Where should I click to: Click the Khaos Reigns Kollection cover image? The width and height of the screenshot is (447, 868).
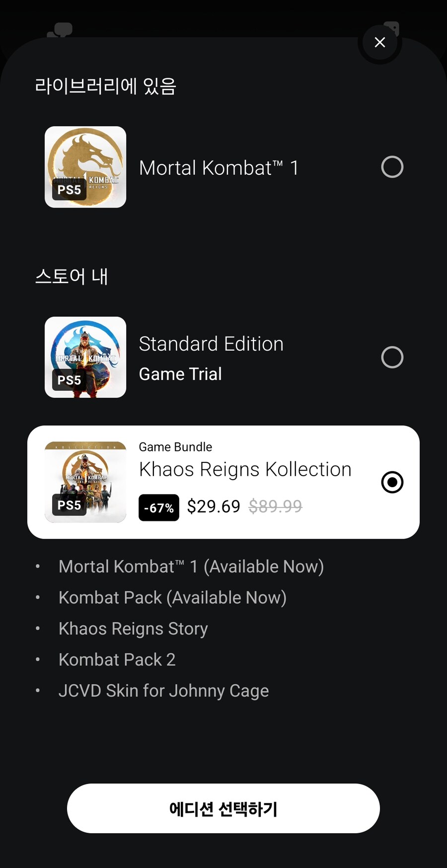click(x=85, y=482)
